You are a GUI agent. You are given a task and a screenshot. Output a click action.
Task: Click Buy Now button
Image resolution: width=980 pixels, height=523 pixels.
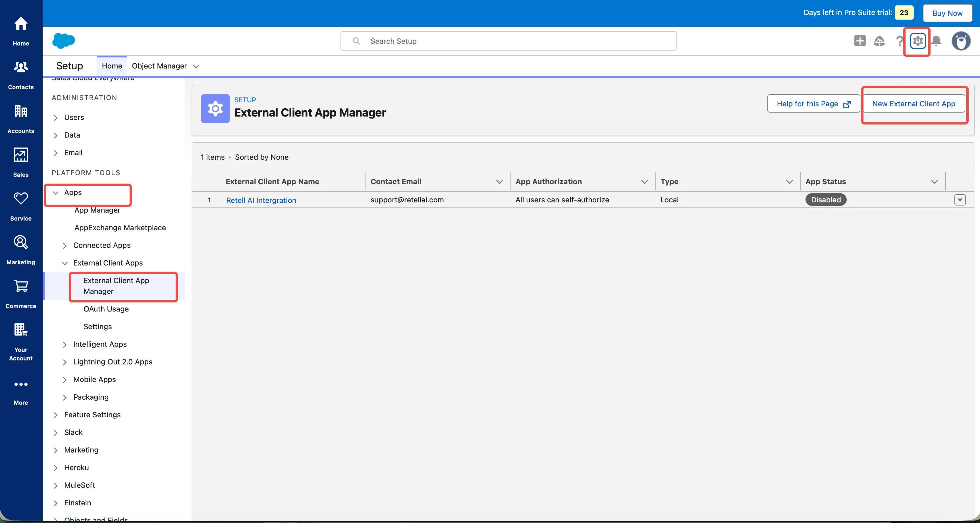click(x=947, y=13)
